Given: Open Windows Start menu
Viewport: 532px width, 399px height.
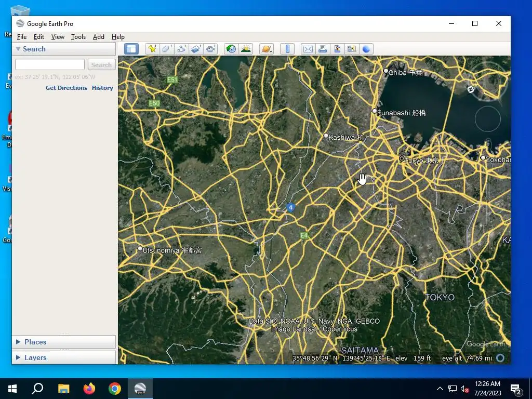Looking at the screenshot, I should coord(12,389).
